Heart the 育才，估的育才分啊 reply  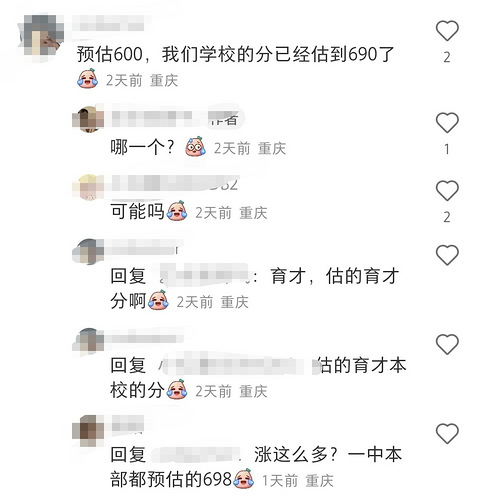[x=447, y=255]
